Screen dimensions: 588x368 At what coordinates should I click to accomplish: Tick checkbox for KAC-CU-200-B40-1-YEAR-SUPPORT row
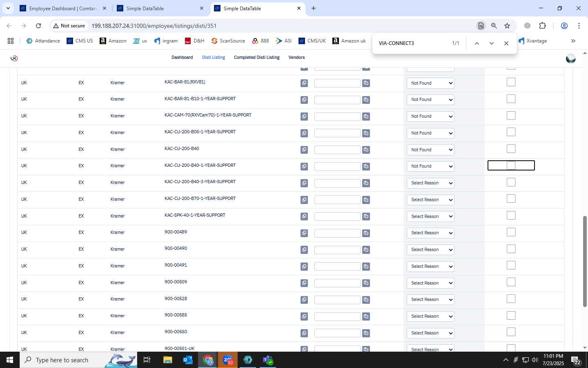coord(511,166)
